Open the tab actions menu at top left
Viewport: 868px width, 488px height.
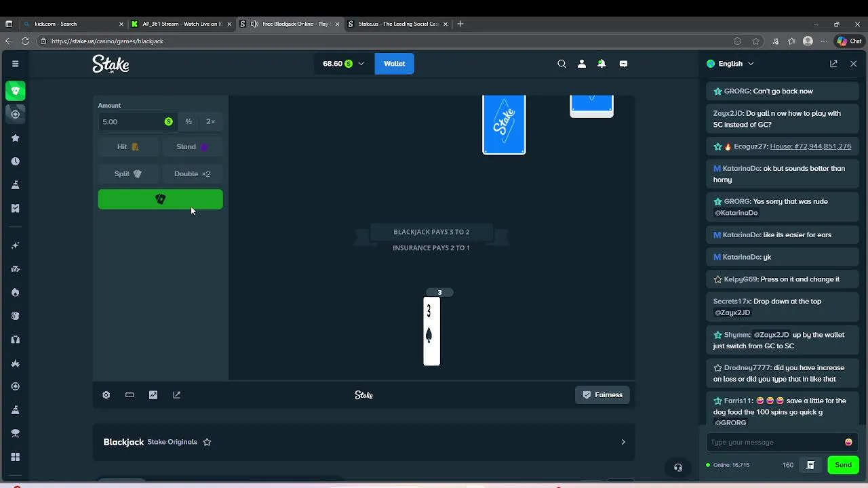point(9,24)
